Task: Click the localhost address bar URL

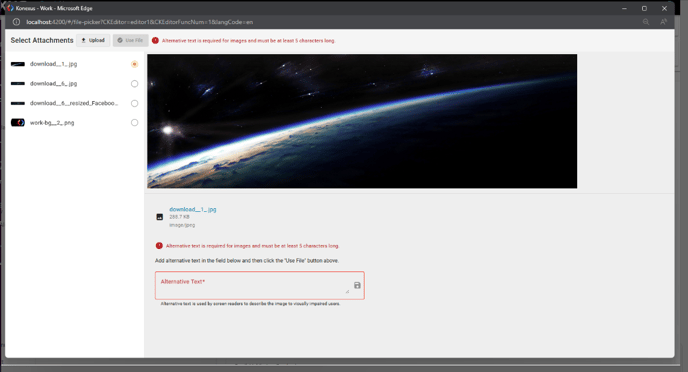Action: click(x=140, y=22)
